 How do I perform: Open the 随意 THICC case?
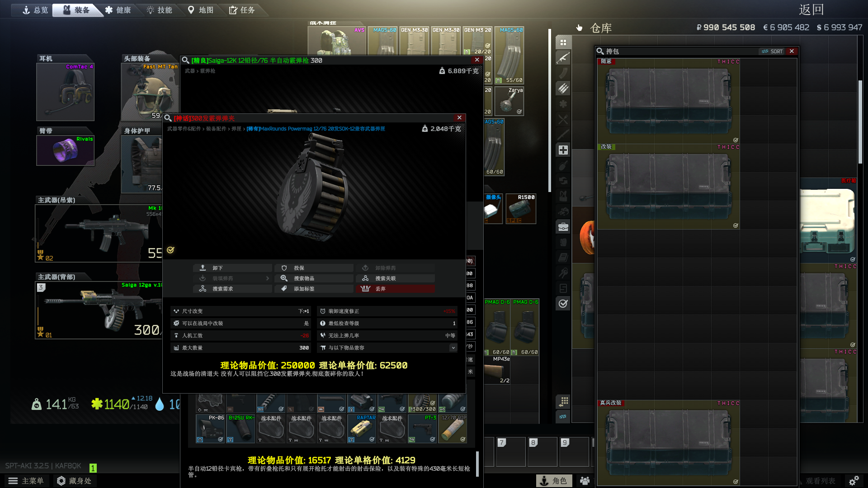669,101
